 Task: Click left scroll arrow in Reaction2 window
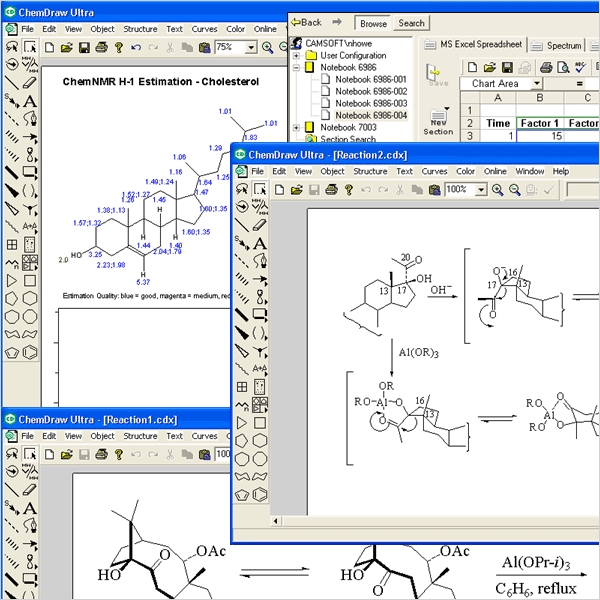pyautogui.click(x=276, y=521)
